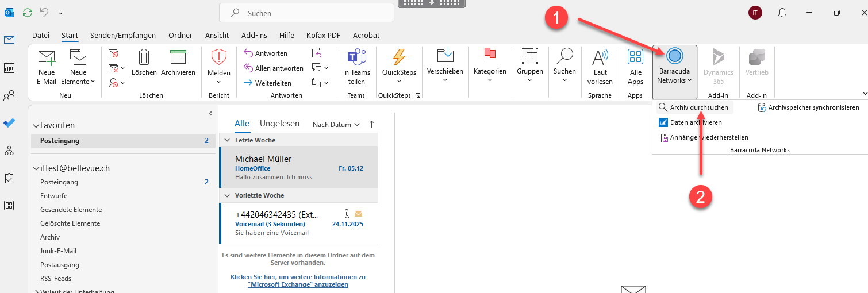The image size is (868, 293).
Task: Open the Hilfe tab
Action: 287,35
